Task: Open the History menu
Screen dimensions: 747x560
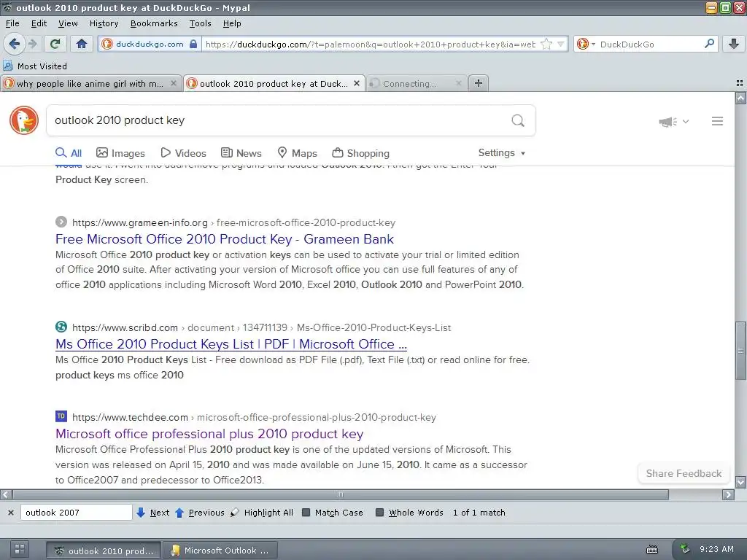Action: pos(104,23)
